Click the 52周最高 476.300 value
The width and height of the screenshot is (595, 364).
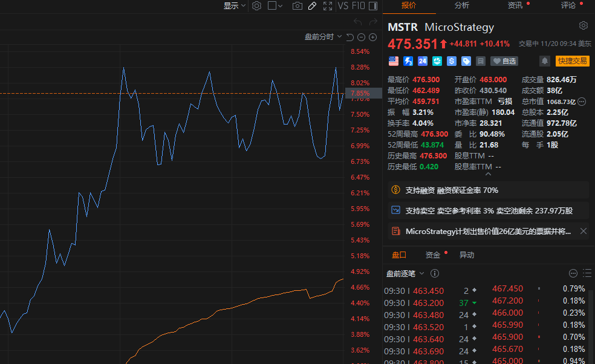point(435,134)
